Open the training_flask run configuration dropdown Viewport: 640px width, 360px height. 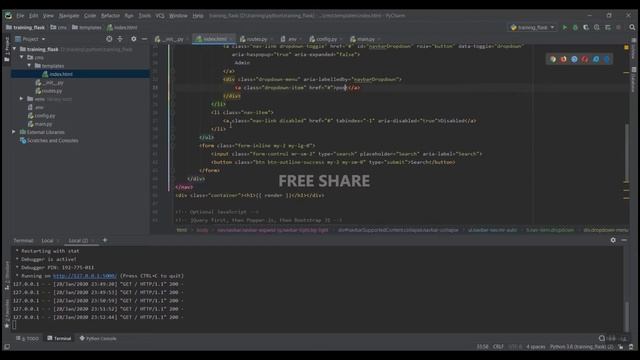tap(533, 27)
